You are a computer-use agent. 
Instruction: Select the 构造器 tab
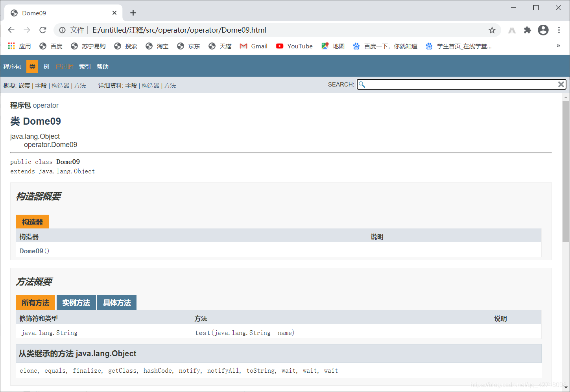click(32, 222)
